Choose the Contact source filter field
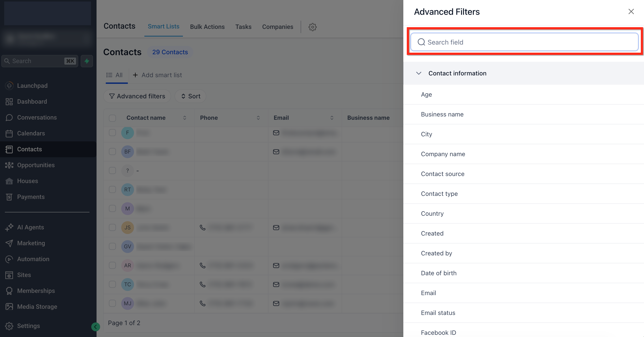Image resolution: width=644 pixels, height=337 pixels. click(x=443, y=174)
